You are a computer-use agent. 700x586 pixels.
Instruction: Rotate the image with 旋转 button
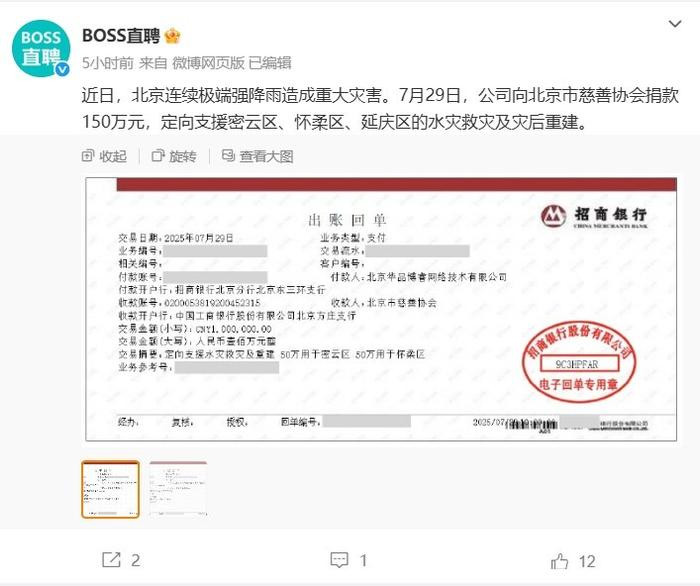(174, 156)
